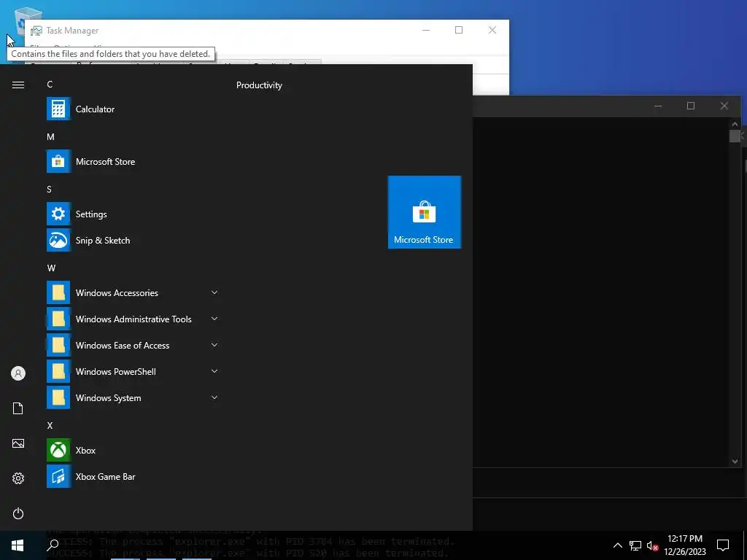The width and height of the screenshot is (747, 560).
Task: Click the letter S section header
Action: 49,189
